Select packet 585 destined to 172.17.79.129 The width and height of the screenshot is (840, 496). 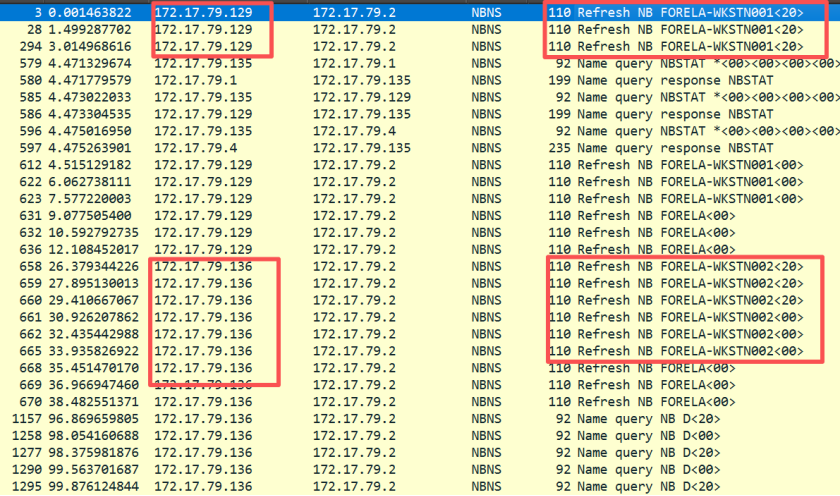[x=420, y=97]
